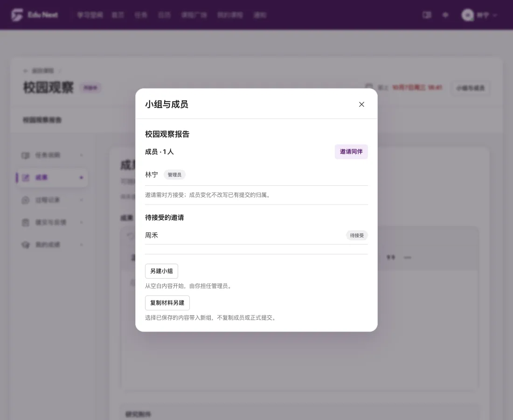Click the Edu Next logo icon
The image size is (513, 420).
click(17, 15)
